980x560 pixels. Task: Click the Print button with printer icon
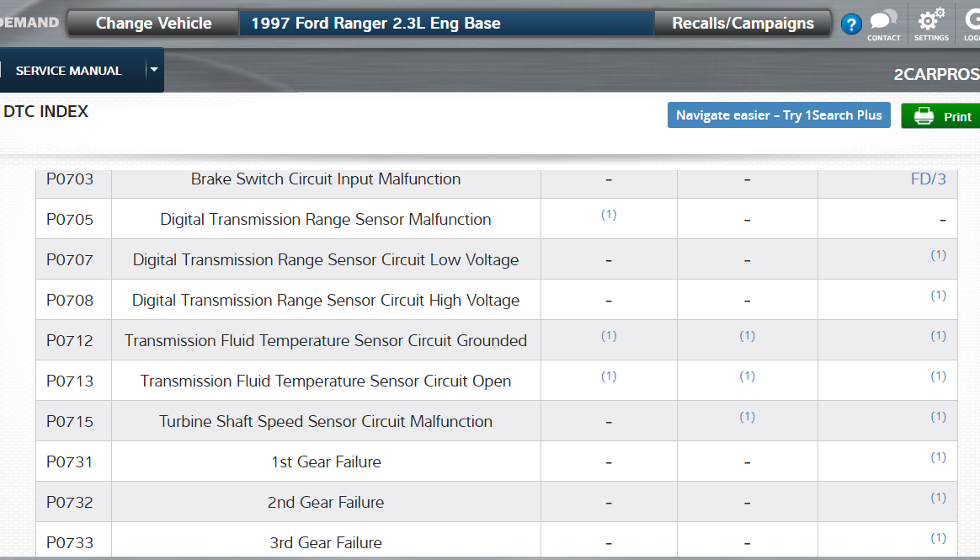coord(941,116)
